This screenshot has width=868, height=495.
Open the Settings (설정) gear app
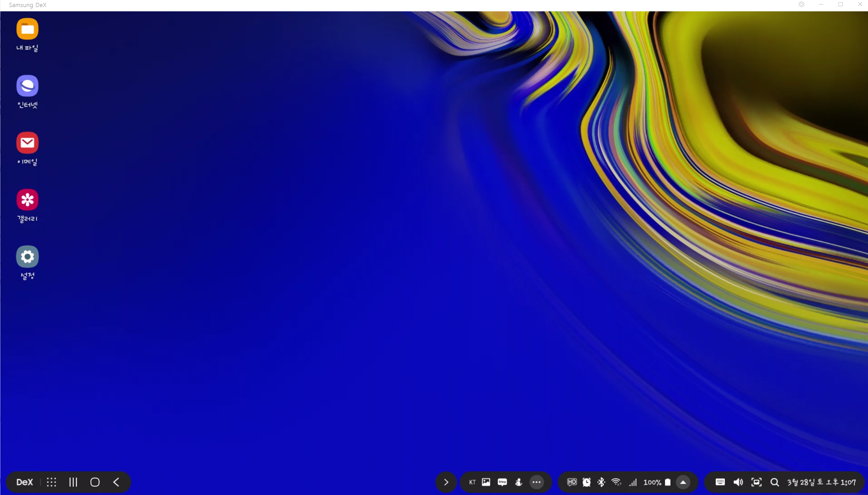tap(27, 257)
